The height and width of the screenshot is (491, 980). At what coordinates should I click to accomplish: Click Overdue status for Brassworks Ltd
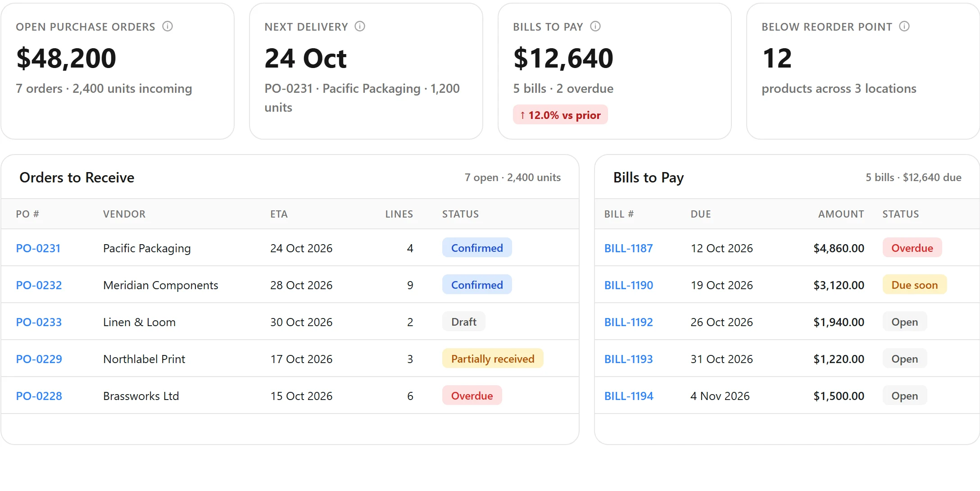tap(472, 396)
